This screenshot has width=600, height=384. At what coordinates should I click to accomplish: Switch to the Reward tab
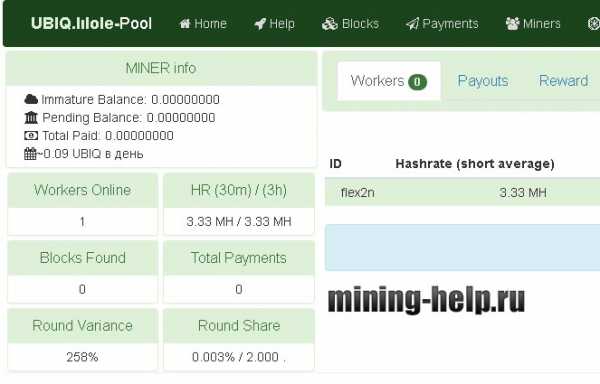pos(563,81)
